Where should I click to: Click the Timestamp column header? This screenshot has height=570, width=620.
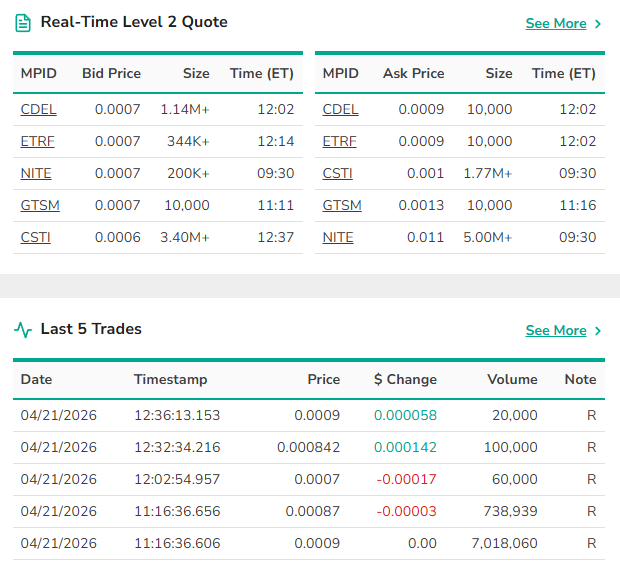pos(171,379)
